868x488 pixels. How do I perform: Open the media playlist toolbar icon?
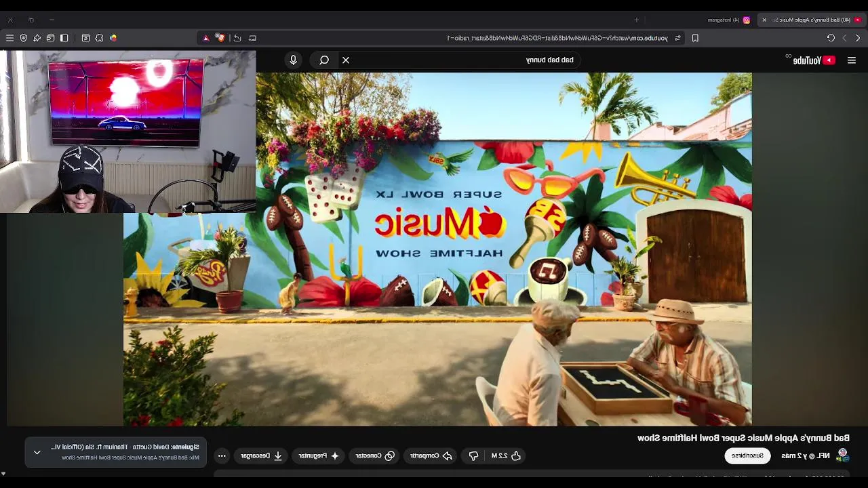pos(85,38)
